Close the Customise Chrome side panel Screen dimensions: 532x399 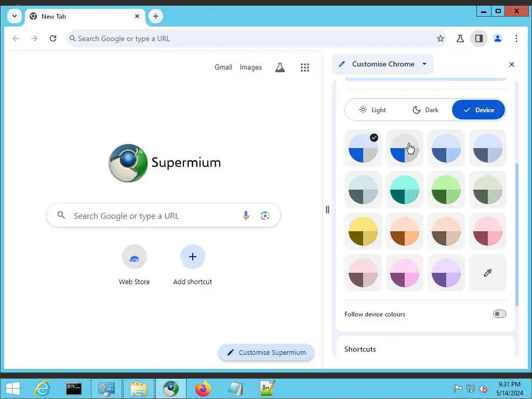512,64
